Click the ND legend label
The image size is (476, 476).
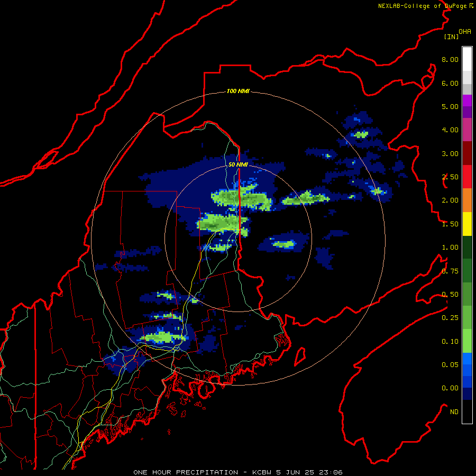tap(454, 412)
